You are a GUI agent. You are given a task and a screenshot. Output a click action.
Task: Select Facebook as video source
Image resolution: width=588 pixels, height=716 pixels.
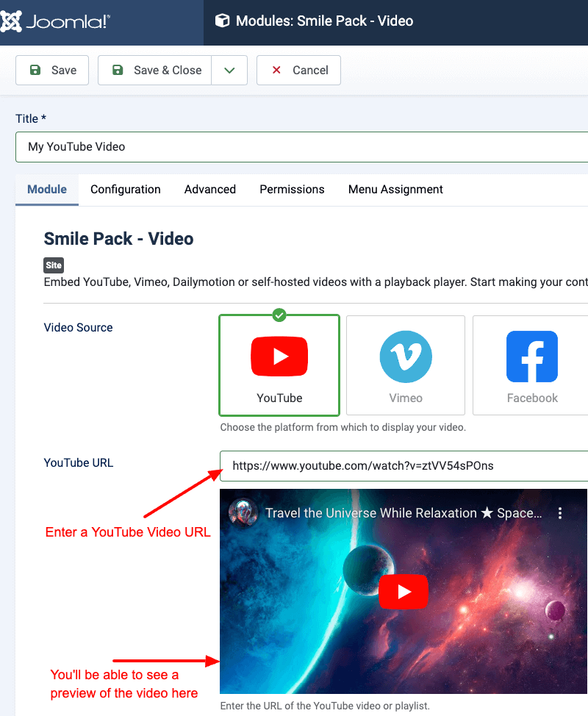click(532, 365)
